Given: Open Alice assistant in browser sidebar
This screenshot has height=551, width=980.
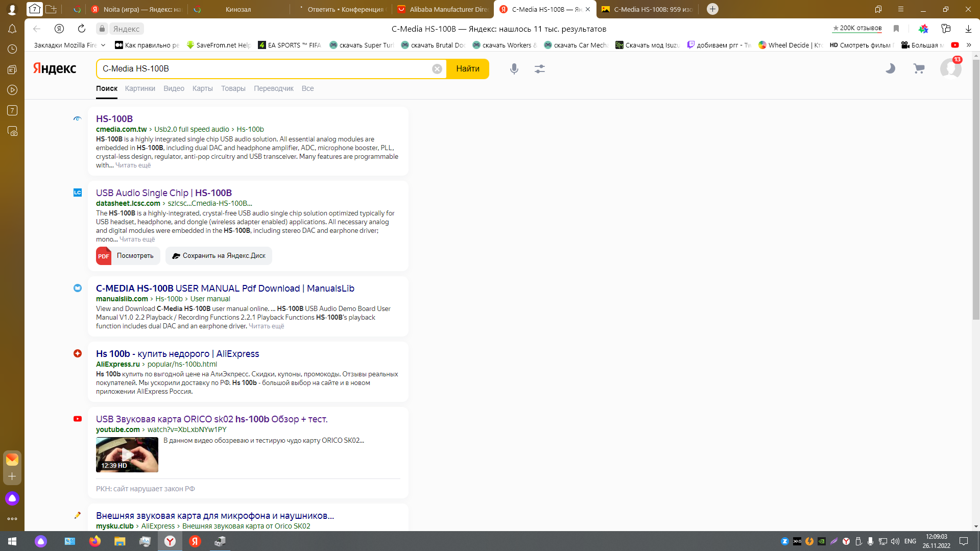Looking at the screenshot, I should [12, 498].
